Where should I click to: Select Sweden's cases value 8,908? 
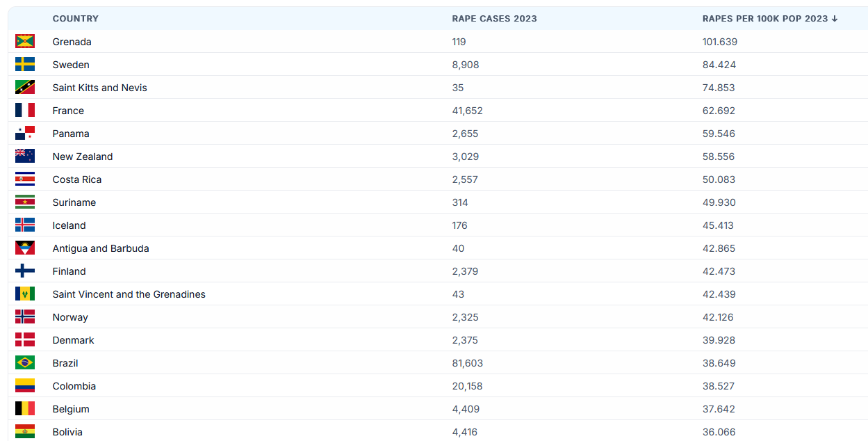pyautogui.click(x=466, y=65)
